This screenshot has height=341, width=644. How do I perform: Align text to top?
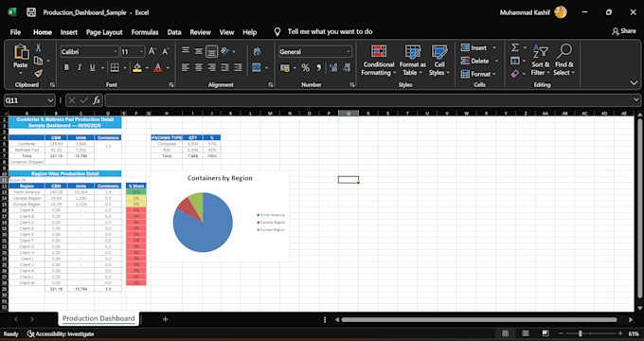coord(186,51)
